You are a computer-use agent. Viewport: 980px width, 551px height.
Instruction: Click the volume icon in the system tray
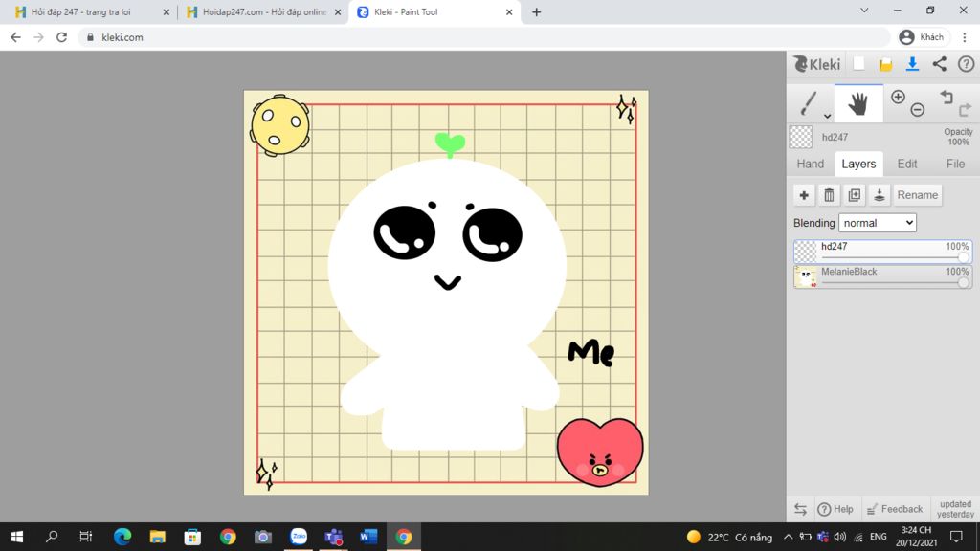840,537
